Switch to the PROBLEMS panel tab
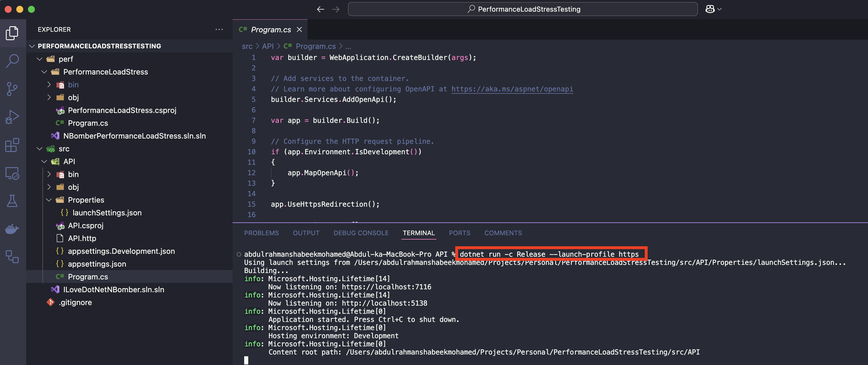Image resolution: width=868 pixels, height=365 pixels. click(x=261, y=233)
